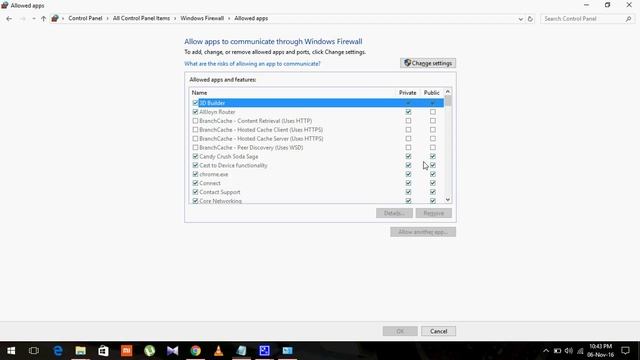The width and height of the screenshot is (640, 360).
Task: Open the taskbar clock and date
Action: (x=600, y=351)
